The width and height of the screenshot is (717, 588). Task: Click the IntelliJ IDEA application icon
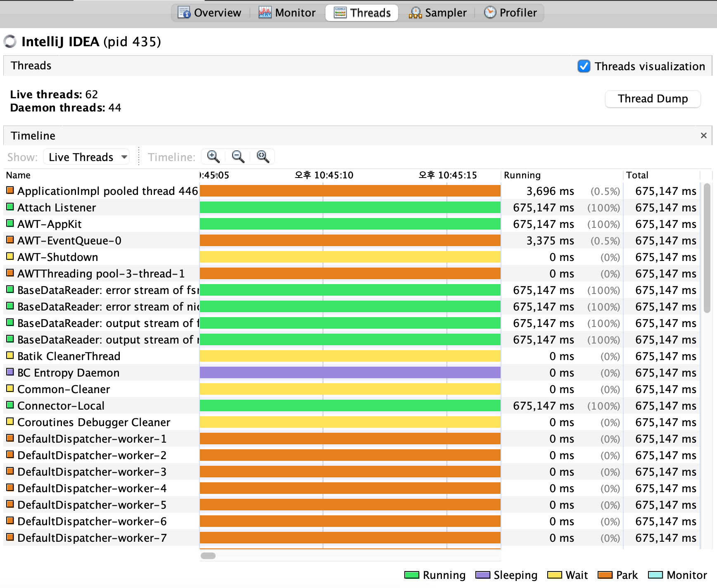pos(10,41)
